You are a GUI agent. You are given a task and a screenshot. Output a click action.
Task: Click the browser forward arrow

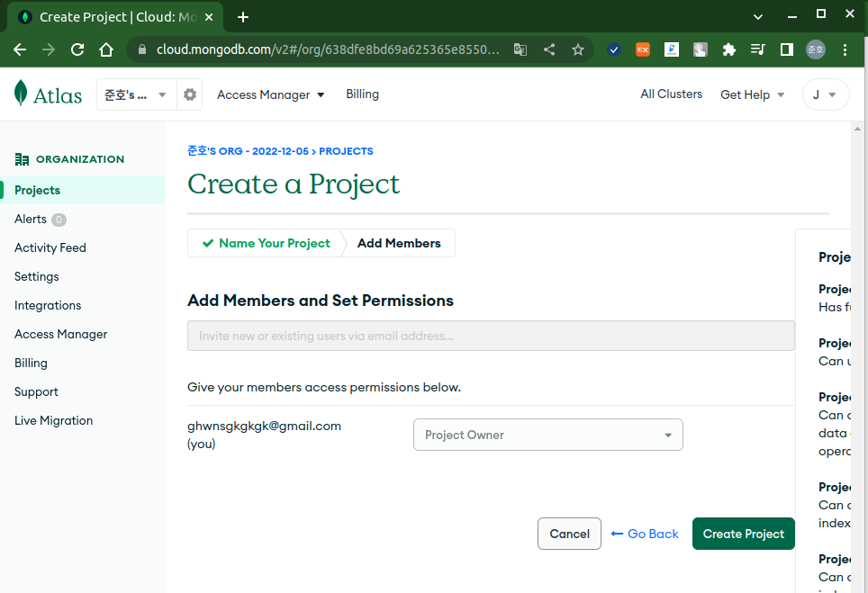click(x=49, y=49)
